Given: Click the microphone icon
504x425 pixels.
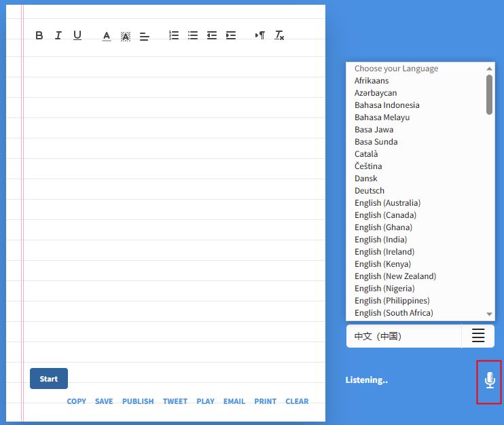Looking at the screenshot, I should coord(490,381).
